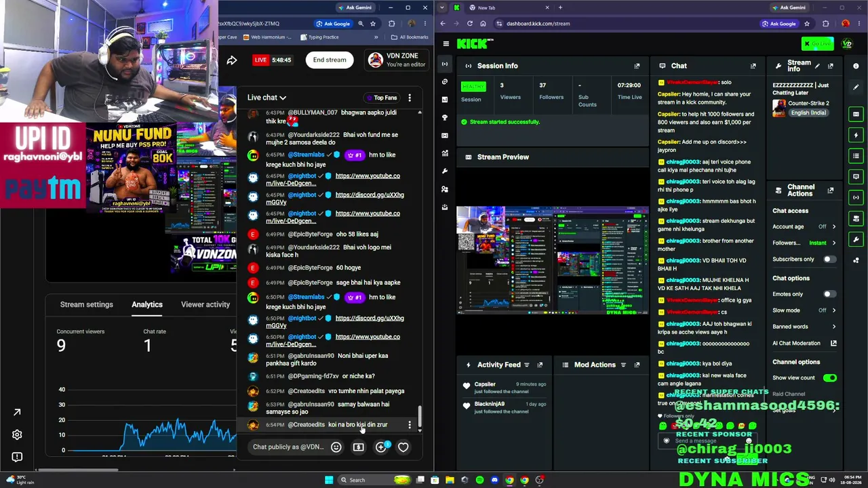Pop out the Channel Actions panel

point(830,191)
